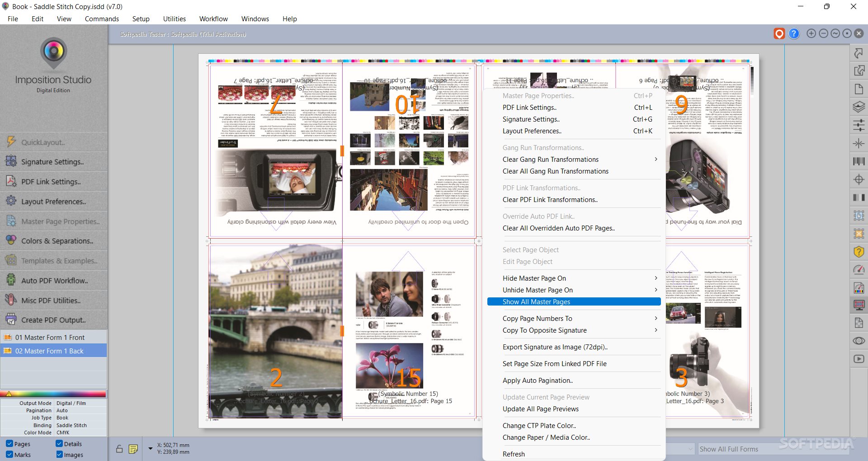
Task: Choose Apply Auto Pagination..
Action: [574, 381]
